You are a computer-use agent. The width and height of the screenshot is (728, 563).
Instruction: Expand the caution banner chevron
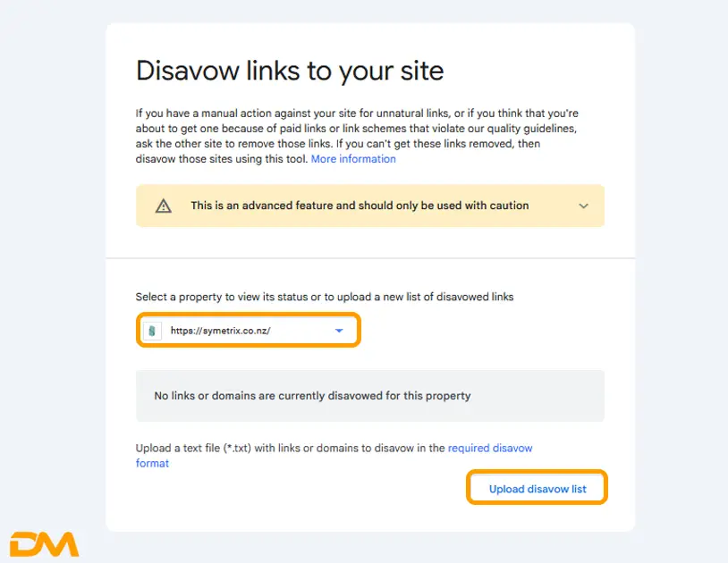click(x=583, y=206)
